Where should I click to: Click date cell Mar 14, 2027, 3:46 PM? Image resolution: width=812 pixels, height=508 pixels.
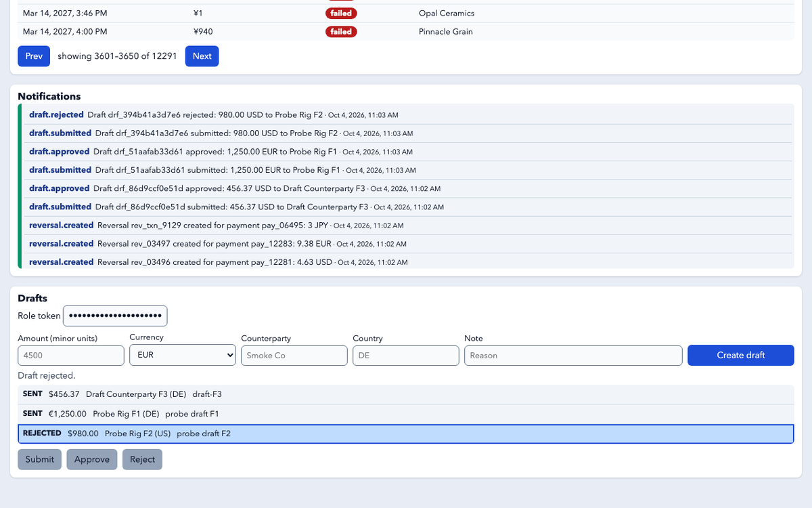pyautogui.click(x=65, y=13)
